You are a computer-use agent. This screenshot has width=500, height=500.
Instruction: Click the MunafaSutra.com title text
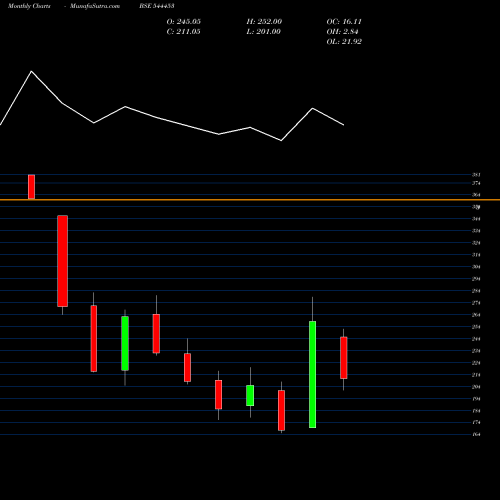coord(95,6)
